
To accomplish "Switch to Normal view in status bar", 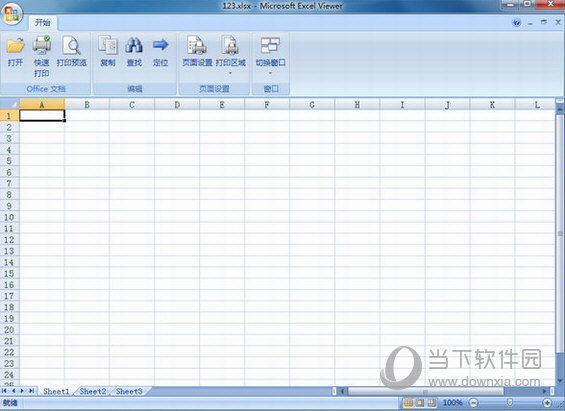I will [x=408, y=402].
